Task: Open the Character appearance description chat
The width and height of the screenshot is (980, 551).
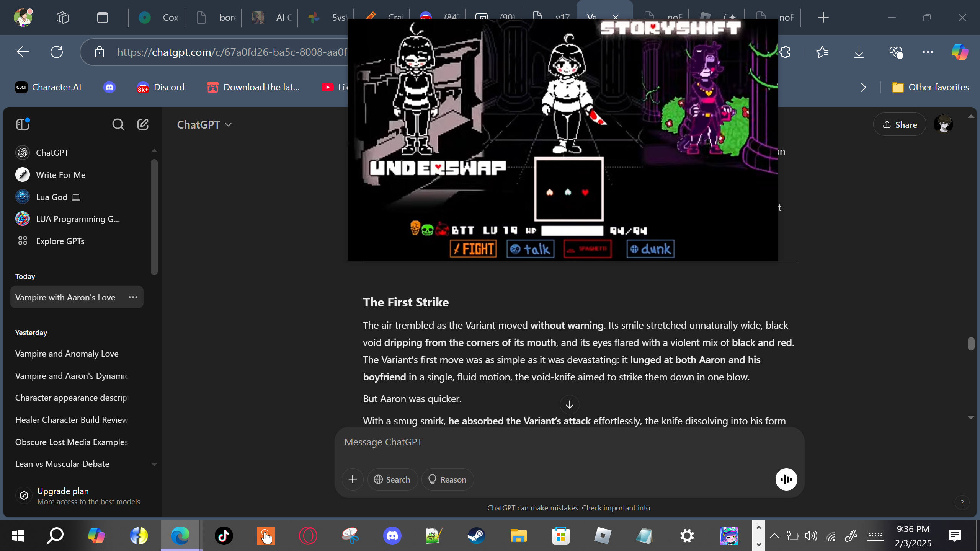Action: 77,398
